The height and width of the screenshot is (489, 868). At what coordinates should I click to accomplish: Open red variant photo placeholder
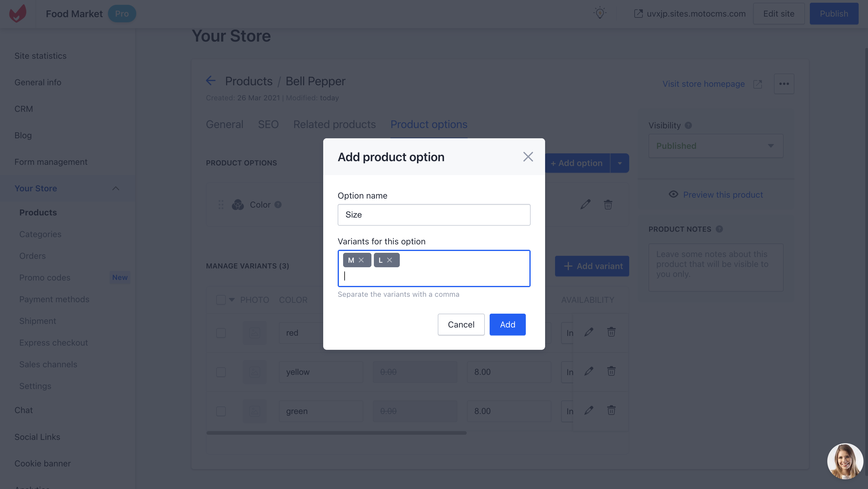(255, 333)
